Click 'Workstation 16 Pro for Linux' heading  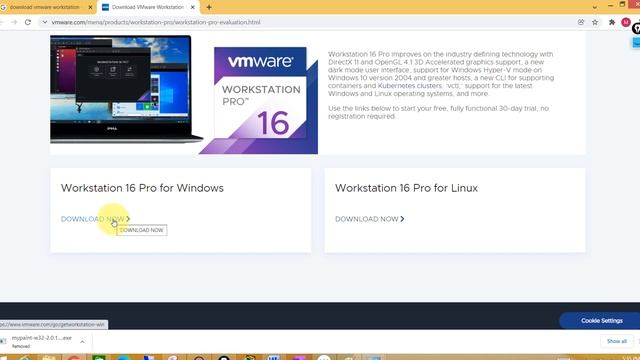click(x=406, y=188)
